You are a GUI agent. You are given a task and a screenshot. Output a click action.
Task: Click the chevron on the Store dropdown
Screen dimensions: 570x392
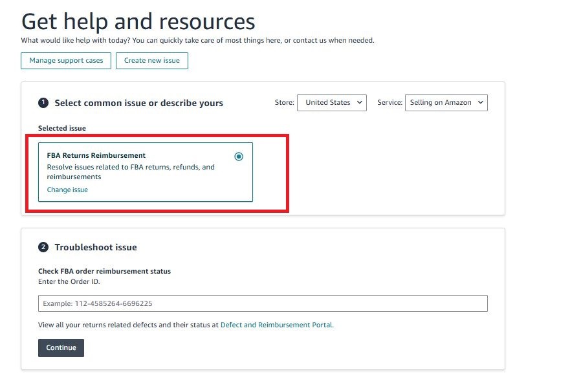tap(359, 102)
